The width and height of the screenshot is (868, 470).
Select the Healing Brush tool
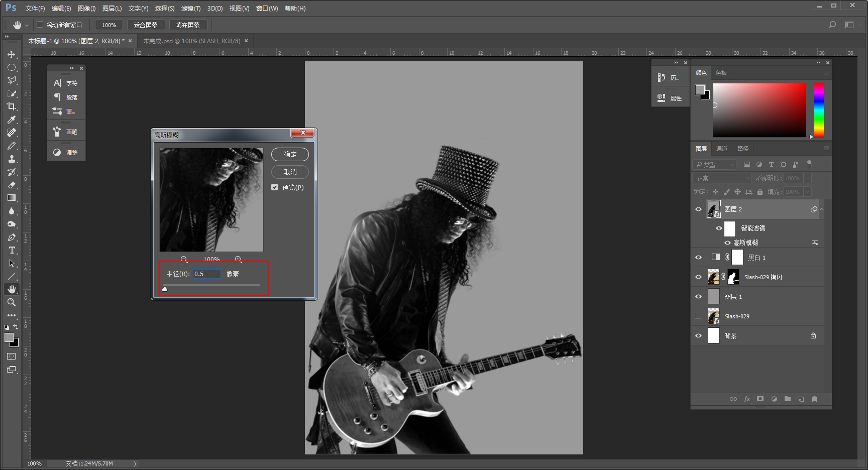(x=12, y=133)
